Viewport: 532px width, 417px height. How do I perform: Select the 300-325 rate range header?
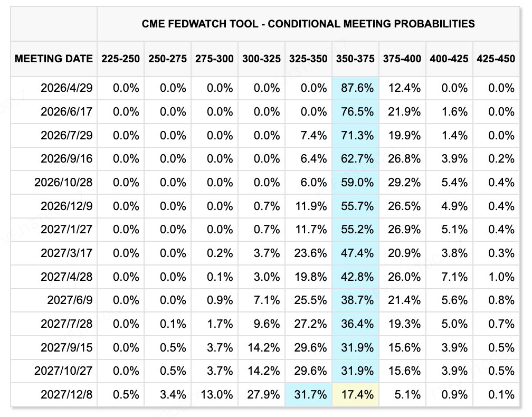pyautogui.click(x=261, y=59)
